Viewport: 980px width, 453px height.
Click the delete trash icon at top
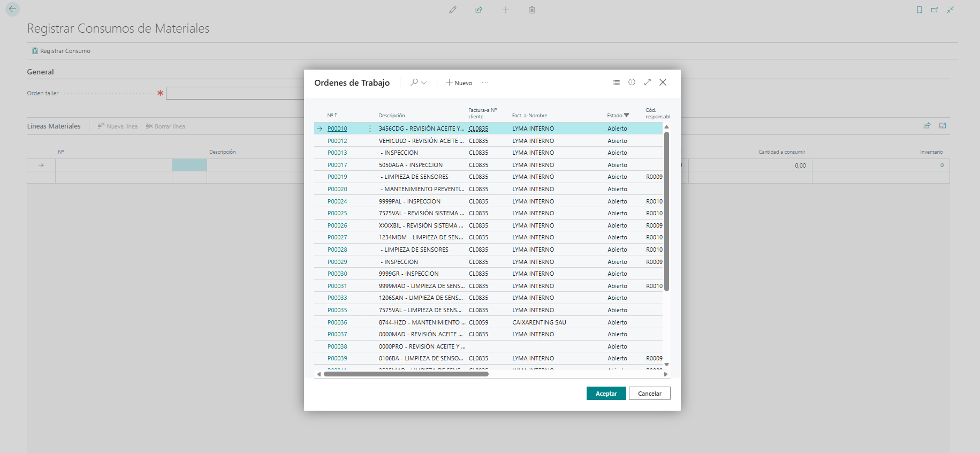tap(532, 10)
